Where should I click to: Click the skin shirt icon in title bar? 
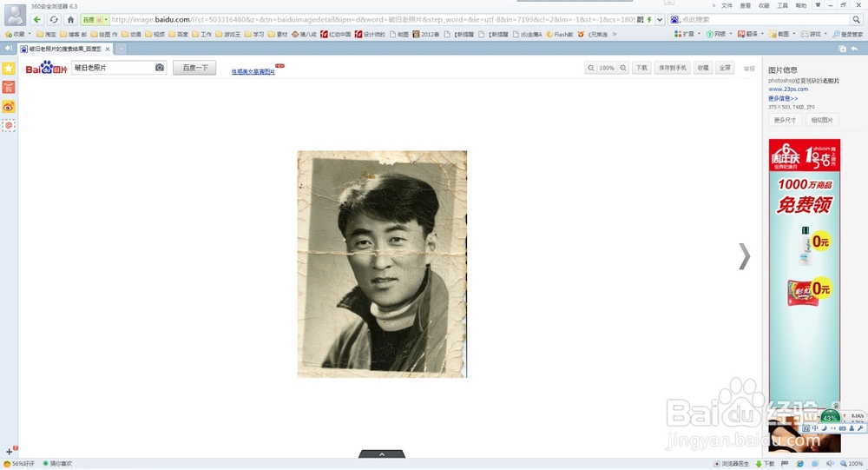818,5
